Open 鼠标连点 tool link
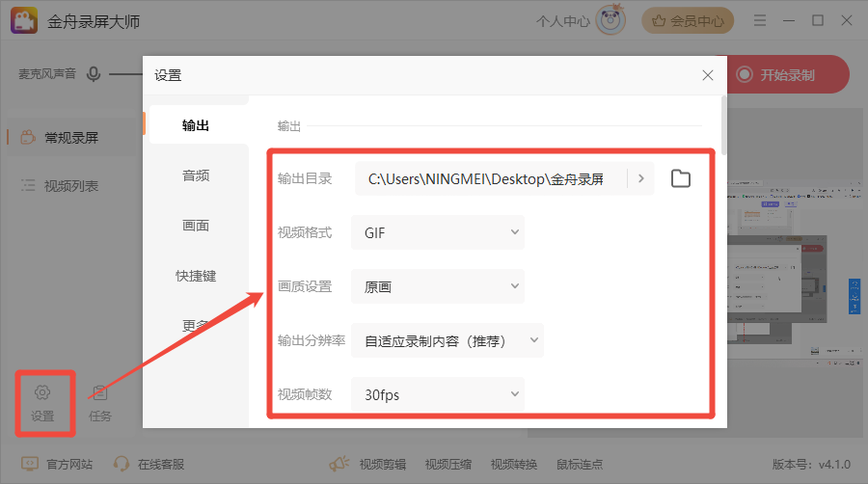This screenshot has width=868, height=484. point(580,464)
